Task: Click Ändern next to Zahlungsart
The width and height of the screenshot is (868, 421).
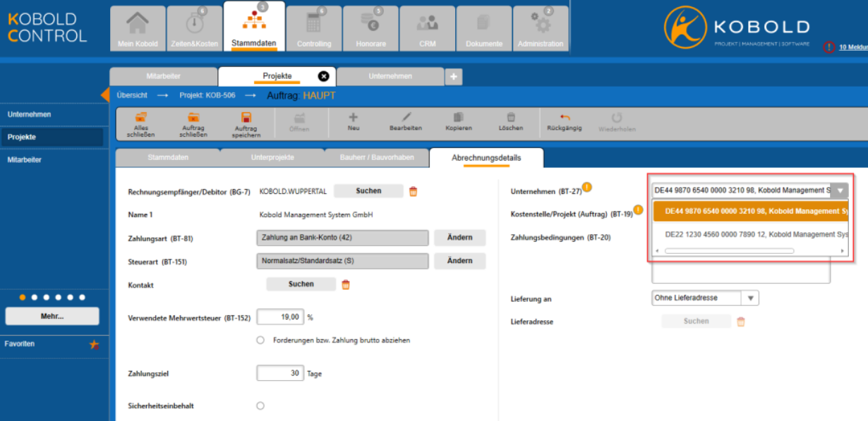Action: [x=459, y=238]
